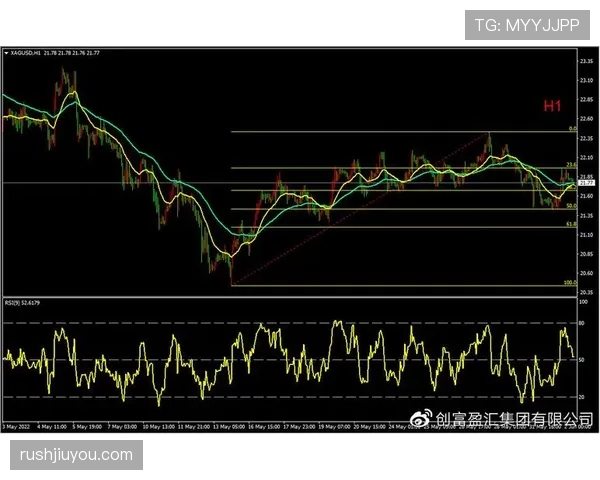Select the RSI(9) 52.6179 indicator label
This screenshot has width=600, height=480.
(22, 303)
